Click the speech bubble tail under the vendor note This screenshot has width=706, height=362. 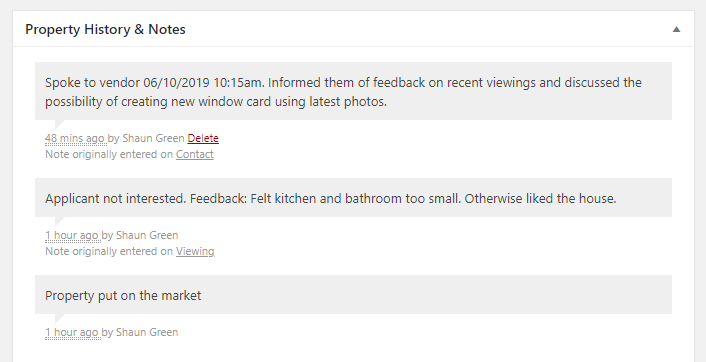[x=59, y=124]
